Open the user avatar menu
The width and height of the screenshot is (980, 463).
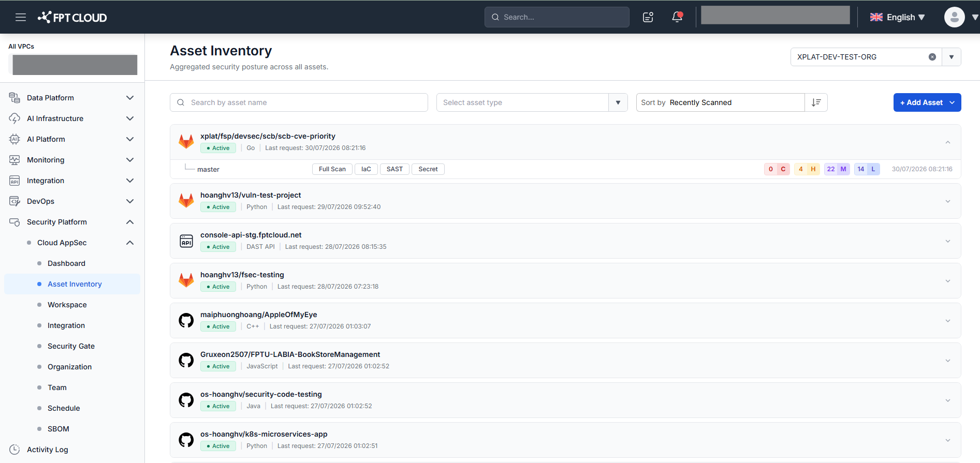(x=954, y=17)
